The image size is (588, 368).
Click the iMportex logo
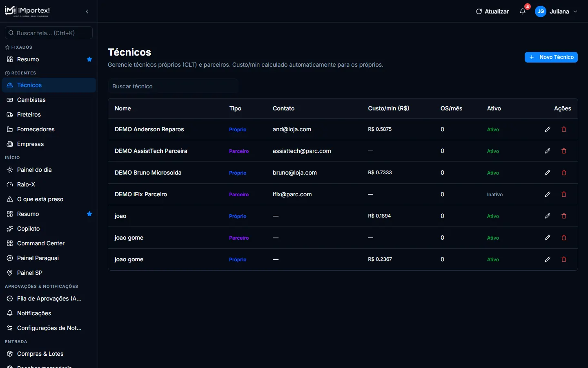pyautogui.click(x=27, y=11)
